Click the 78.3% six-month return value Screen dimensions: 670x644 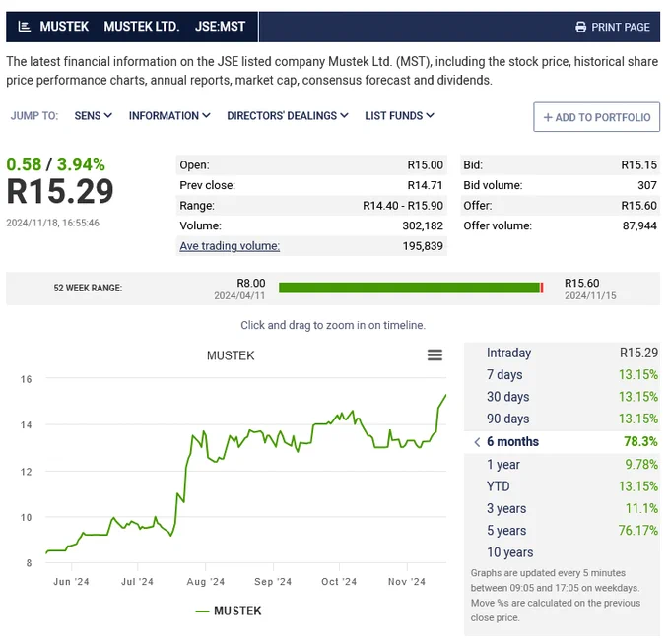[640, 441]
